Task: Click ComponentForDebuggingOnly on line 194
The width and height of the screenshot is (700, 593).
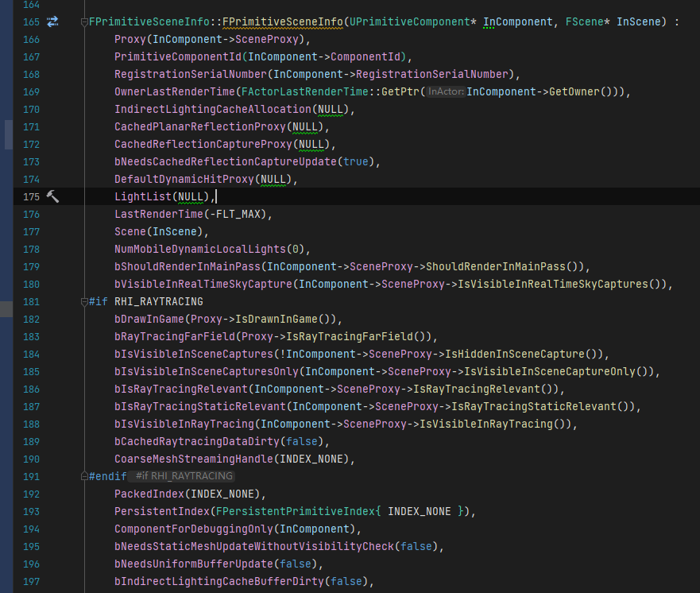Action: pyautogui.click(x=193, y=529)
